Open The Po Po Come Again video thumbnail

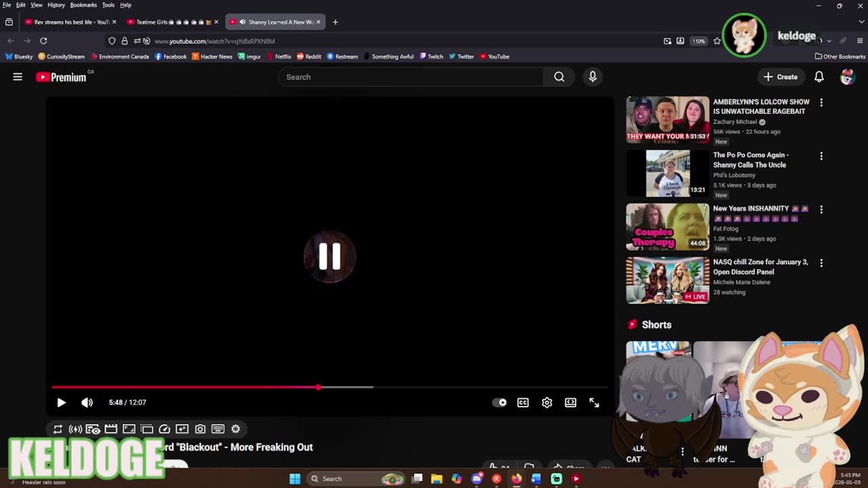click(x=667, y=173)
